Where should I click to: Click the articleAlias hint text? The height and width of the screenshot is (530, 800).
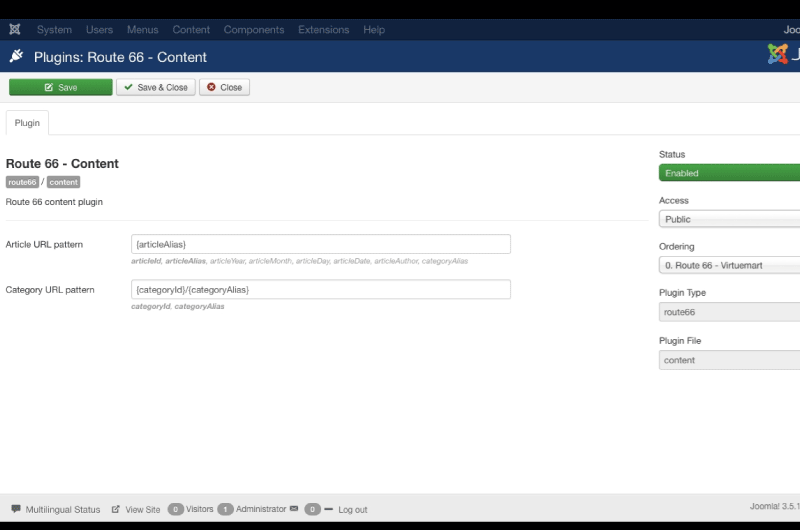tap(185, 261)
